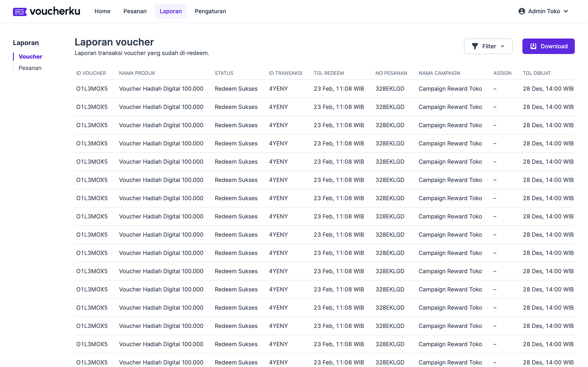The image size is (588, 367).
Task: Click the NO PESANAN column header
Action: click(391, 73)
